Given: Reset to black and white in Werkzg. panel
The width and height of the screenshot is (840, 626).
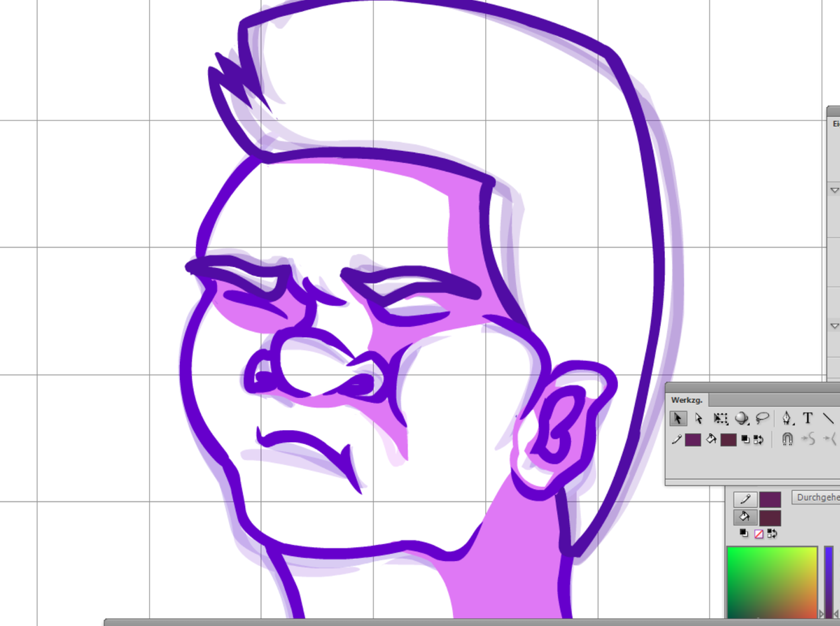Looking at the screenshot, I should click(x=745, y=440).
